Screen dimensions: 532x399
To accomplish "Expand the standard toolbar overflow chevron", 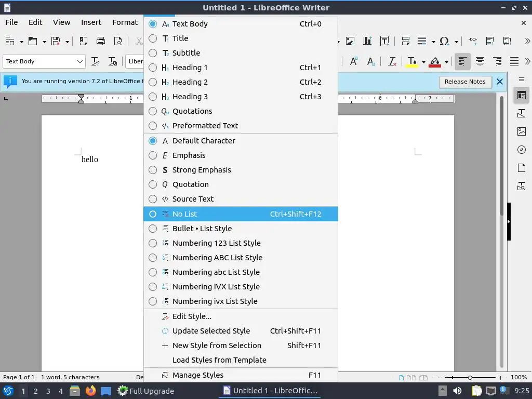I will click(x=527, y=42).
